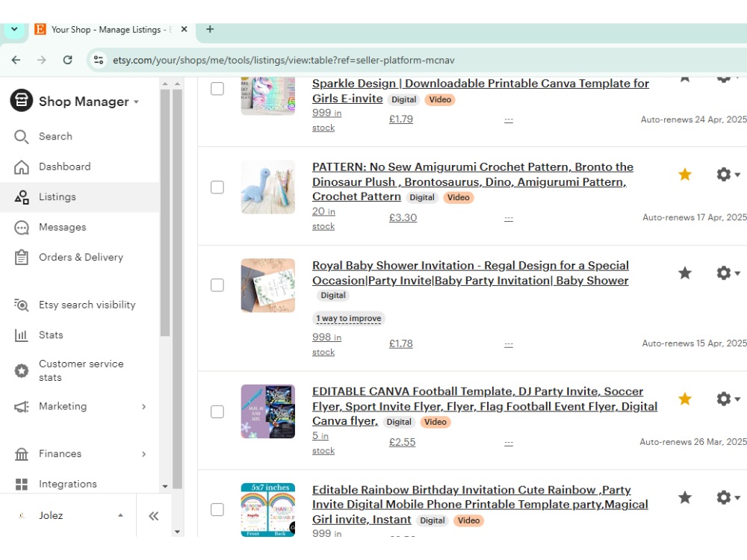The width and height of the screenshot is (747, 560).
Task: Collapse sidebar with double chevron icon
Action: 153,516
